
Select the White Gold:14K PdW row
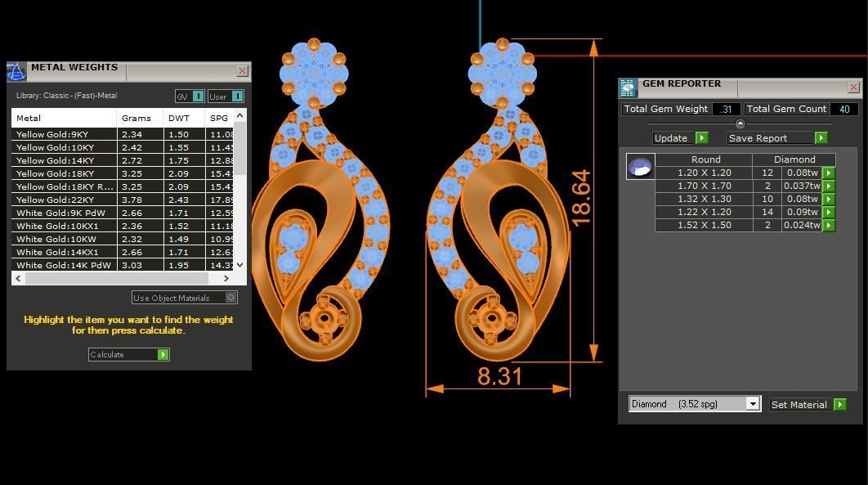123,265
